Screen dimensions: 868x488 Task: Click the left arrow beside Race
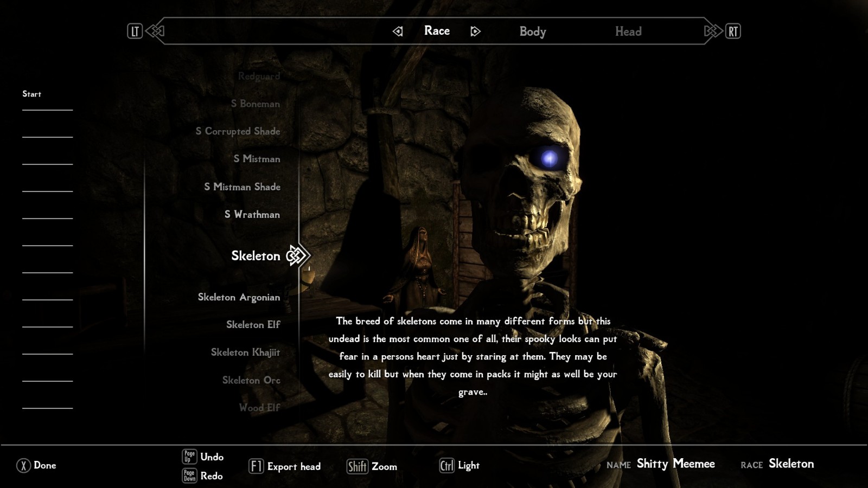pyautogui.click(x=398, y=31)
